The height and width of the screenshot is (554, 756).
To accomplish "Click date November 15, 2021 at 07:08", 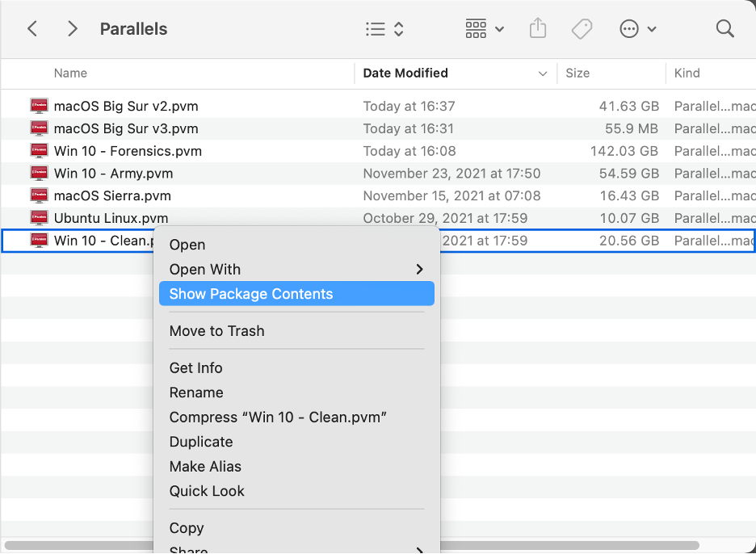I will tap(451, 195).
